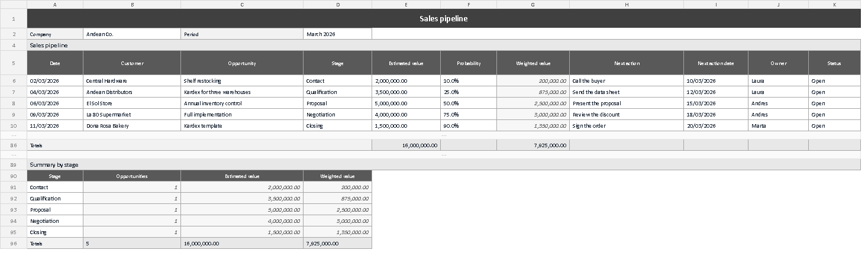Select customer 'Dona Rosa Bakery'

[132, 126]
